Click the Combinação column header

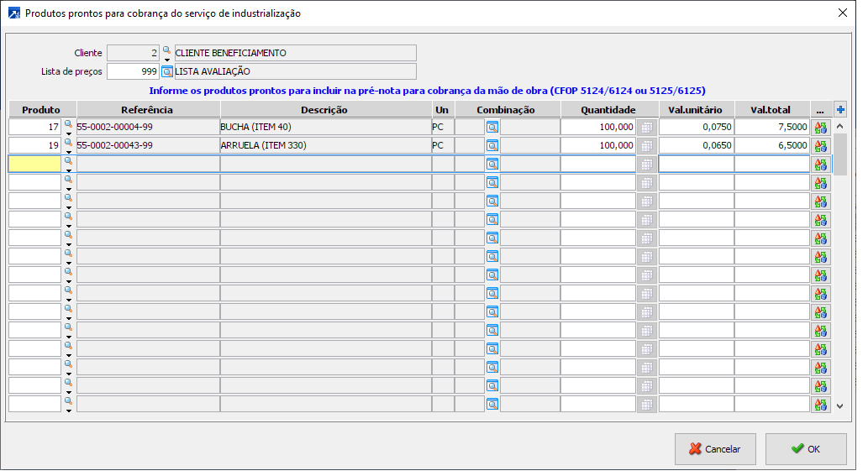click(x=507, y=109)
